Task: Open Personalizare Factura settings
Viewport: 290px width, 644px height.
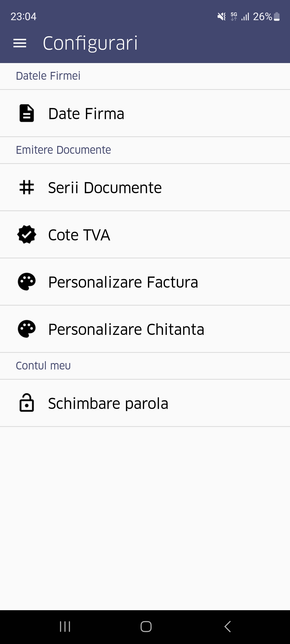Action: 123,282
